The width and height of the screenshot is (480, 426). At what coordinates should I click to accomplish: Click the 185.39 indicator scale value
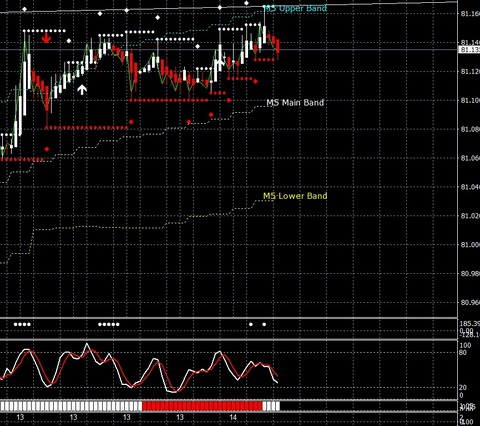coord(470,324)
